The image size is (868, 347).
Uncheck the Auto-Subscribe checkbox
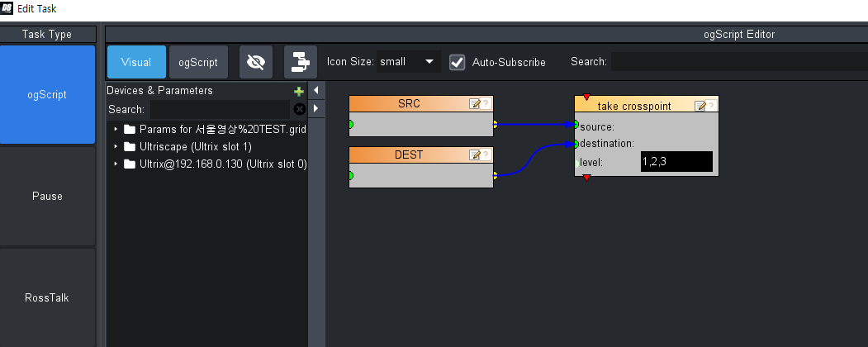457,62
